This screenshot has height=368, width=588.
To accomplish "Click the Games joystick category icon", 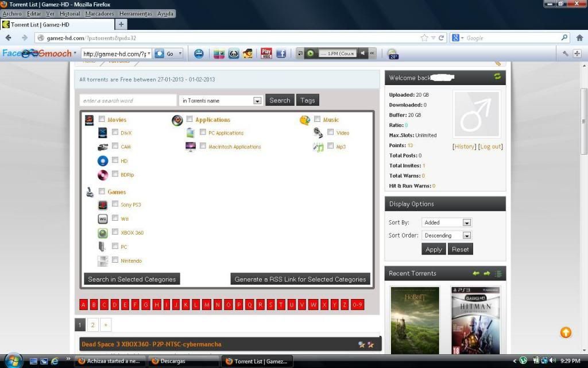I will pyautogui.click(x=90, y=192).
